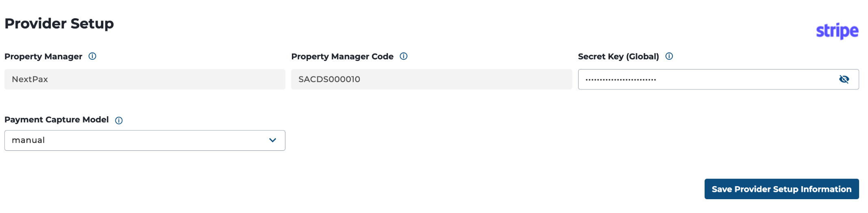Viewport: 868px width, 213px height.
Task: Click the SACDS000010 code field
Action: point(431,79)
